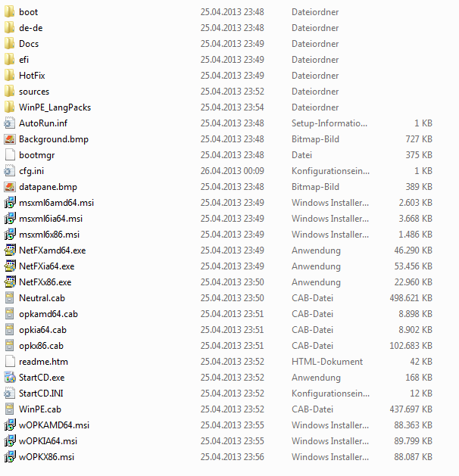Click the opkx86.cab archive icon
This screenshot has height=476, width=459.
click(9, 346)
